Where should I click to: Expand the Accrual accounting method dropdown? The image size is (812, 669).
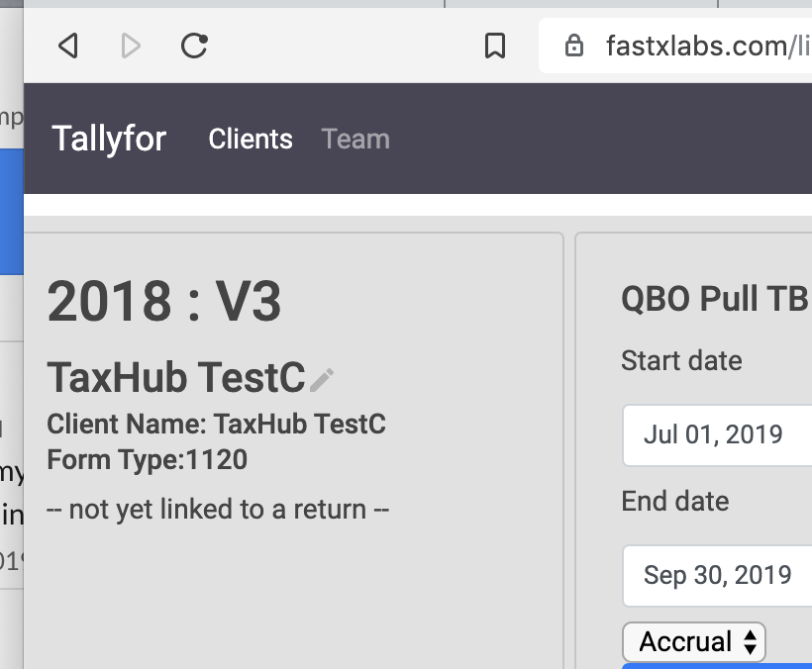coord(694,641)
